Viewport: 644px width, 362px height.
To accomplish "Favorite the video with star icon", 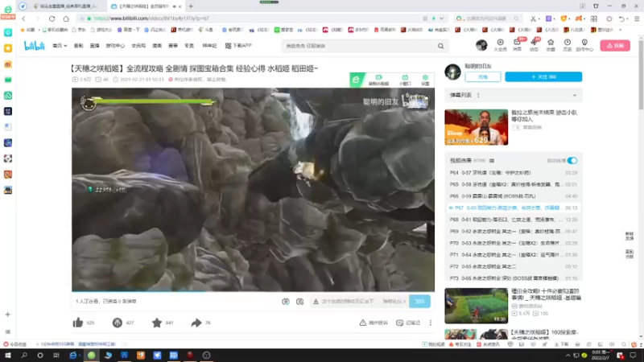I will coord(157,323).
